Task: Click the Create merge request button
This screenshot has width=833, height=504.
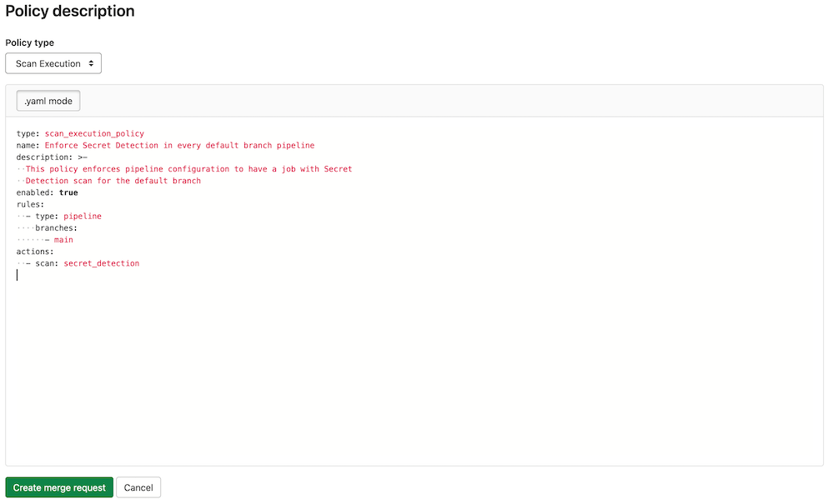Action: 58,487
